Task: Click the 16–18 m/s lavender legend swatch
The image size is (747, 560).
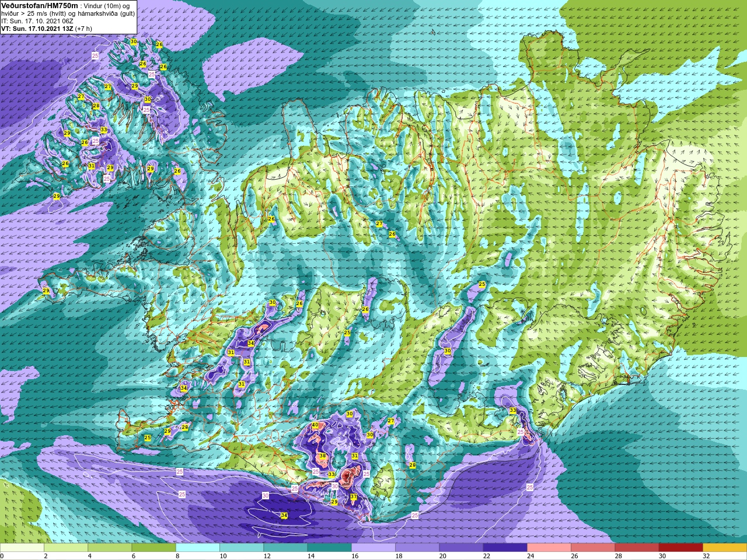Action: (373, 548)
